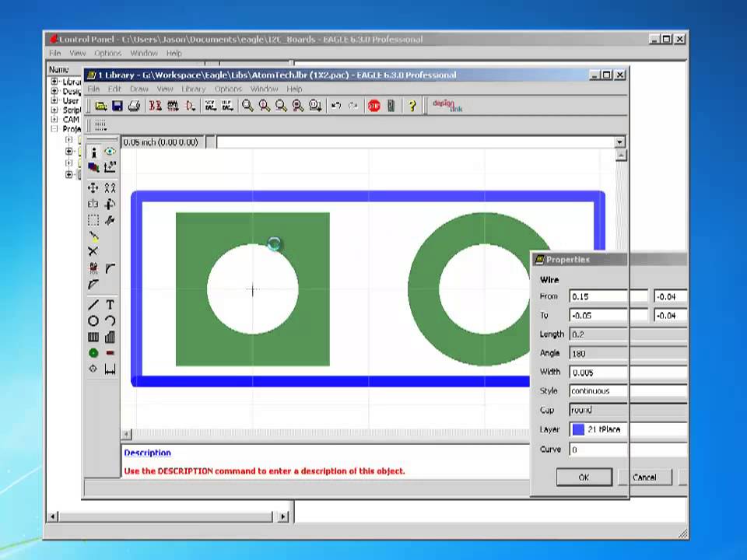747x560 pixels.
Task: Select the green Pad tool
Action: 93,353
